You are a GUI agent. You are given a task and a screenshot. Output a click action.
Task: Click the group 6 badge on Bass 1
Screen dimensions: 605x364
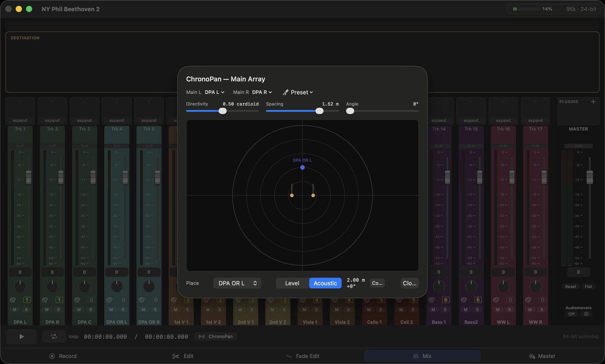(446, 300)
